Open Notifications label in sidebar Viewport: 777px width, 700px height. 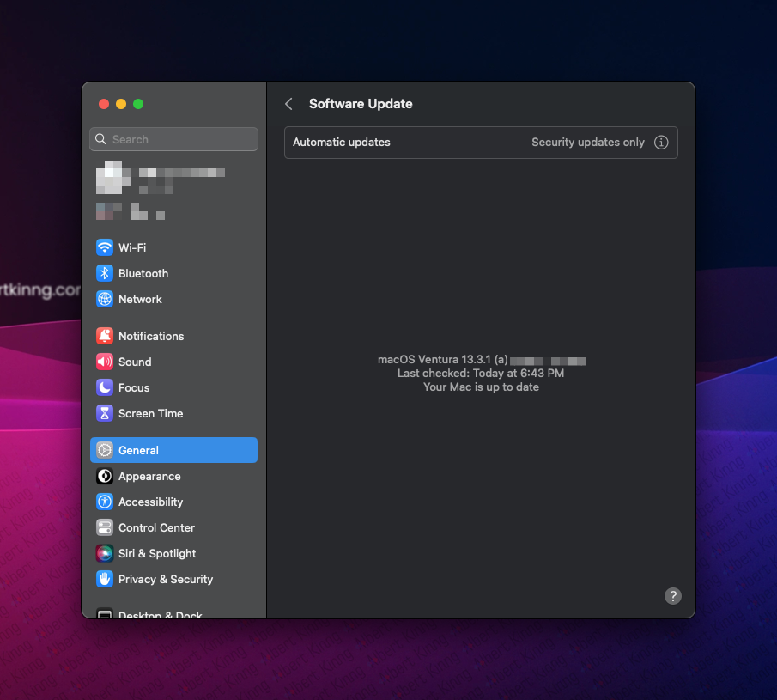[151, 336]
